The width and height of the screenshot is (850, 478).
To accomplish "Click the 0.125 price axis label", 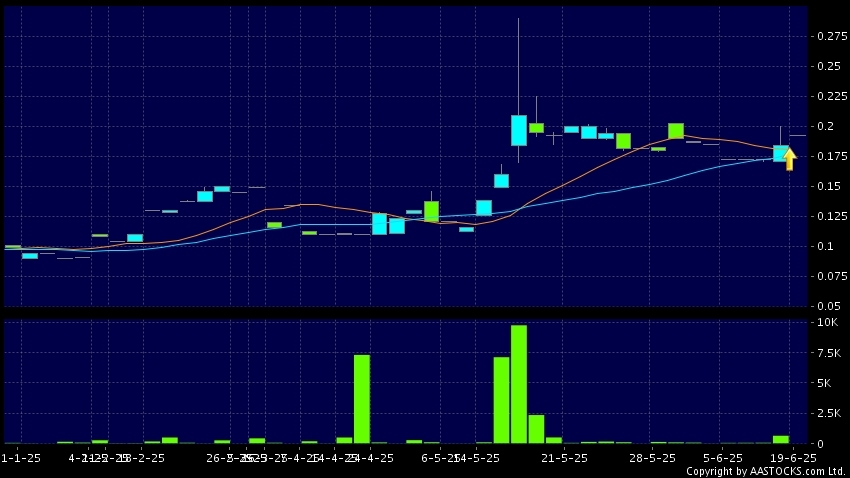I will 832,216.
